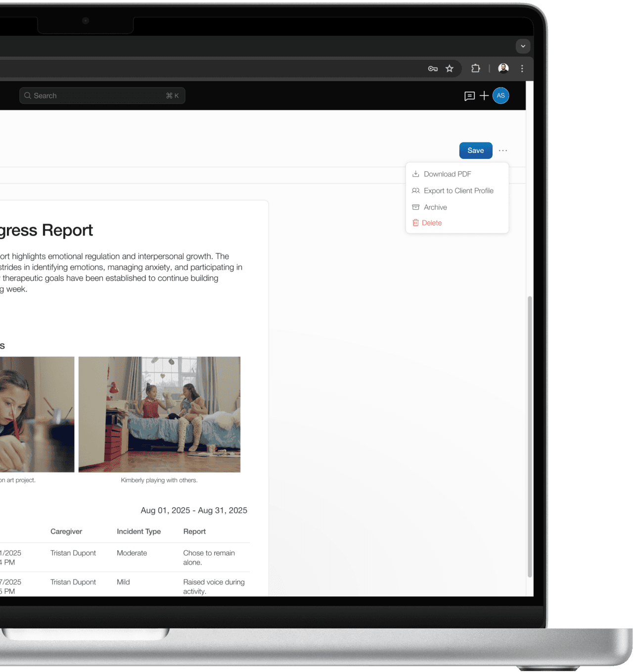Click the trash icon beside Delete

tap(415, 223)
